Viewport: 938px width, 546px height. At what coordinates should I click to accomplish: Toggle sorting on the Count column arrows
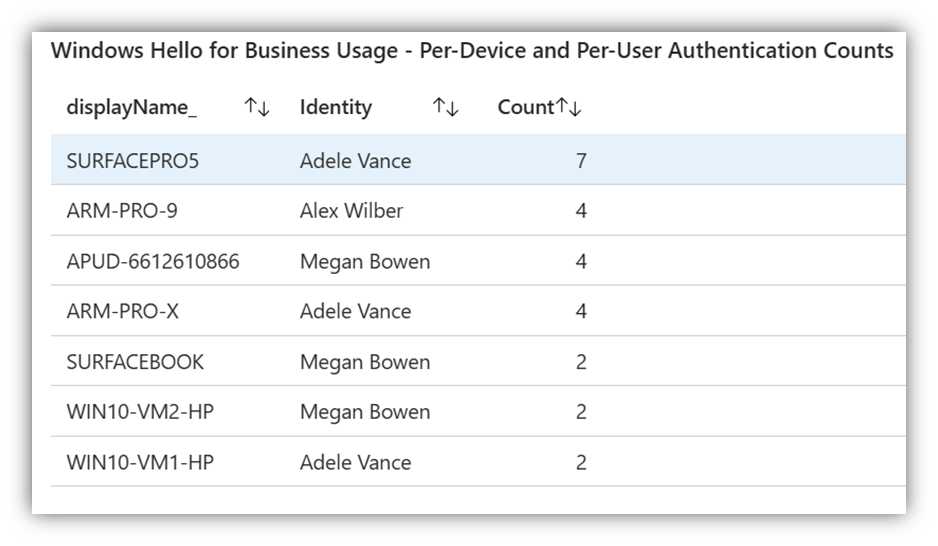(x=569, y=108)
